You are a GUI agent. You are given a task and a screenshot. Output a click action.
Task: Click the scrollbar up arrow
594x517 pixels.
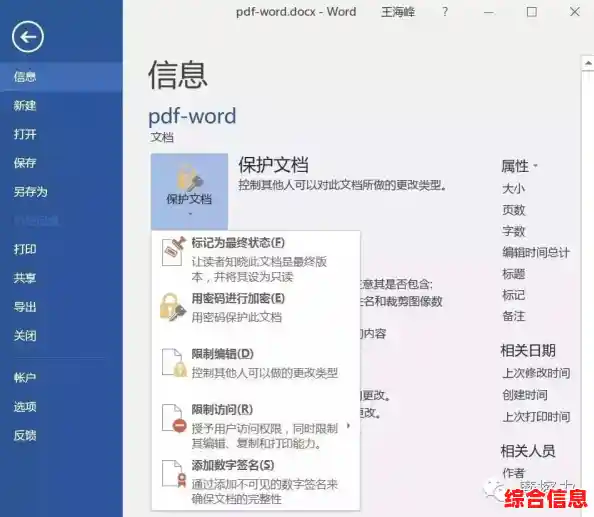pos(588,63)
